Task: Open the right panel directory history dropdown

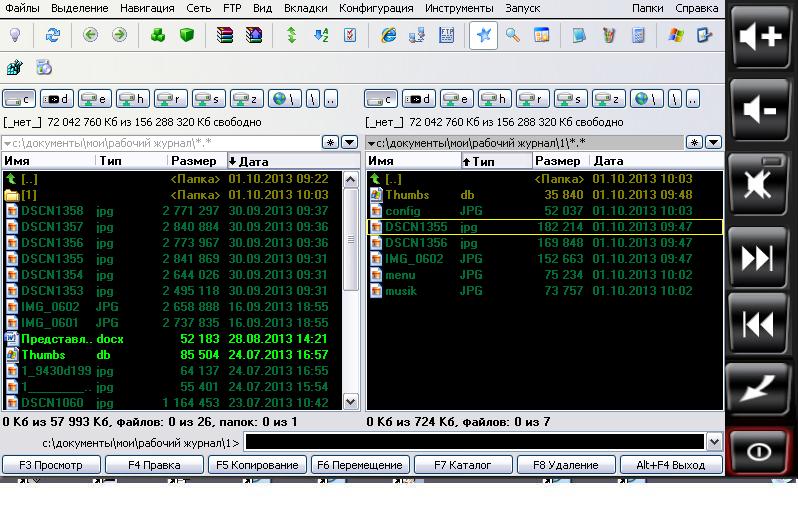Action: click(x=712, y=143)
